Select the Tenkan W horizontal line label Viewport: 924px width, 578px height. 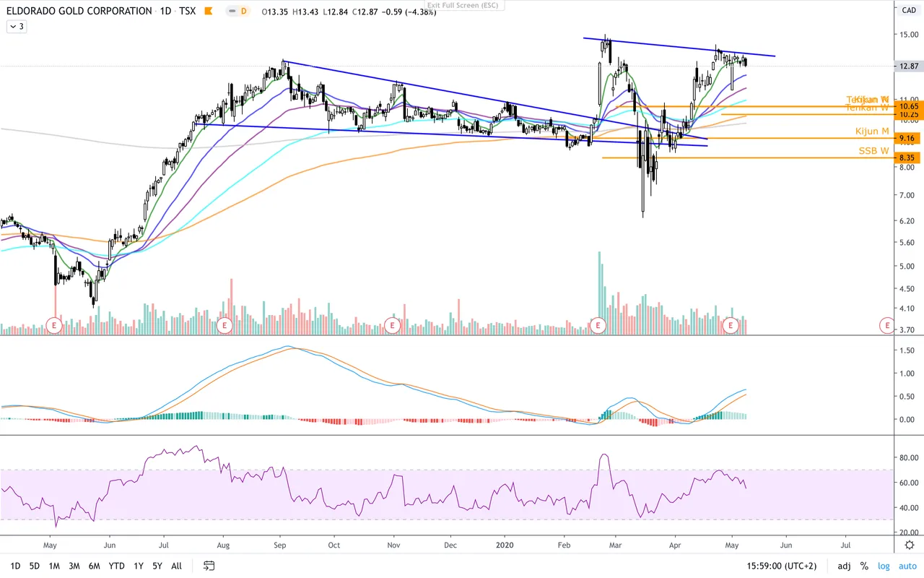click(867, 107)
